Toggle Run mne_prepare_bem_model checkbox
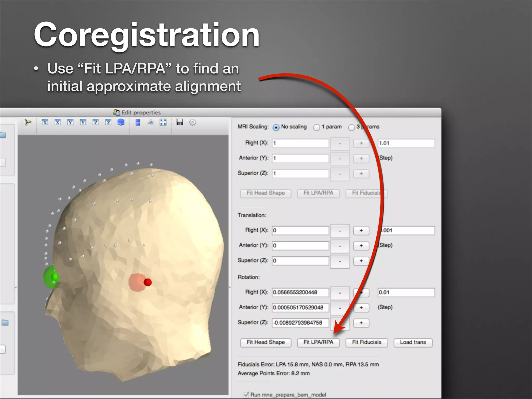The height and width of the screenshot is (399, 532). click(x=246, y=395)
